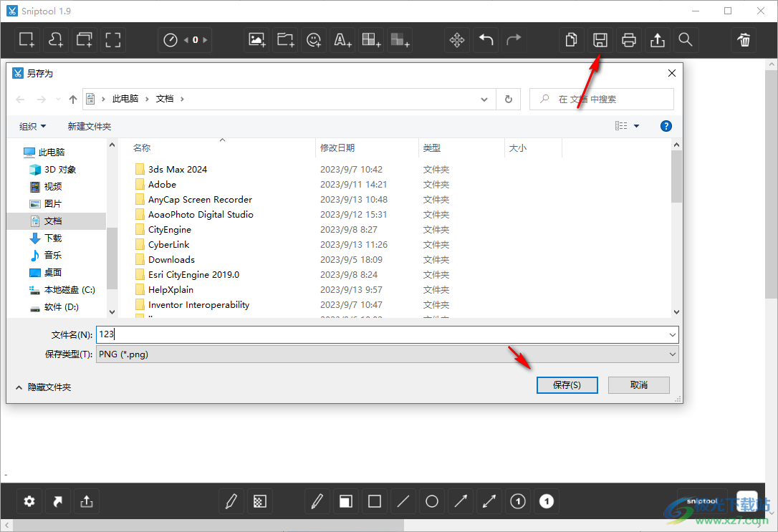Click the 取消 button
Screen dimensions: 778x532
tap(638, 385)
